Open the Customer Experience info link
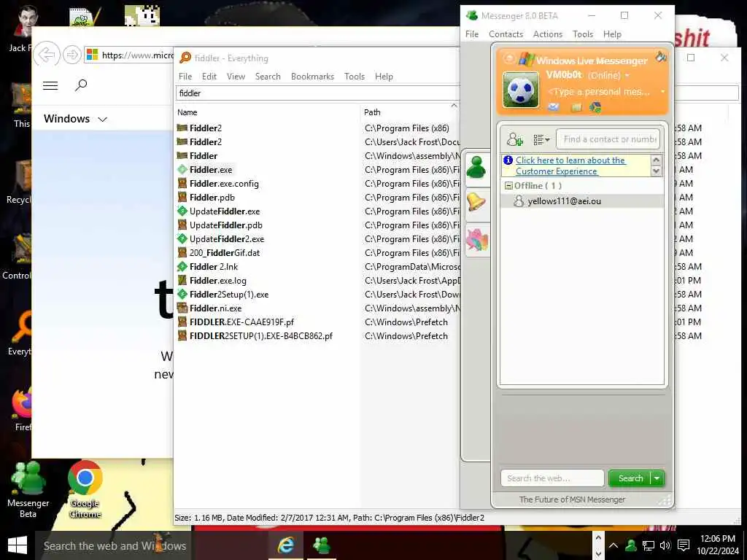 click(570, 166)
